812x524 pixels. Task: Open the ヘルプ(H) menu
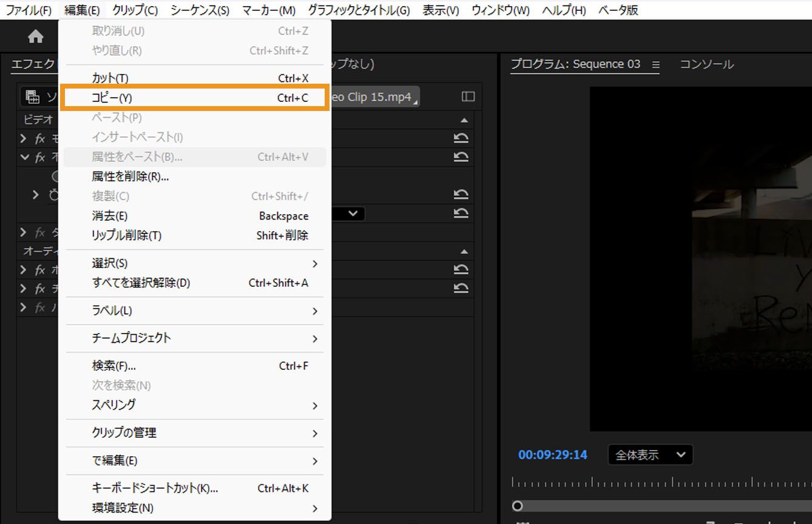point(564,10)
